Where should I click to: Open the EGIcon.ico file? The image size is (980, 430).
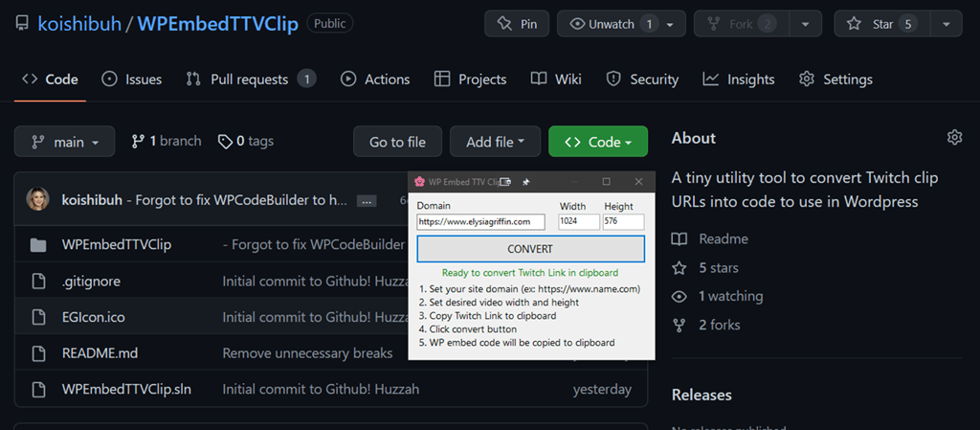[93, 317]
